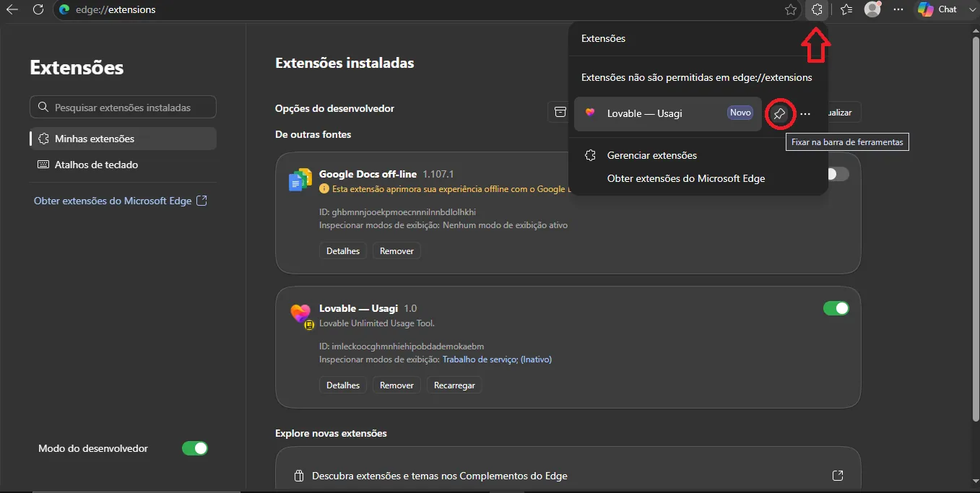Click the Extensões instaladas heading
980x493 pixels.
344,63
